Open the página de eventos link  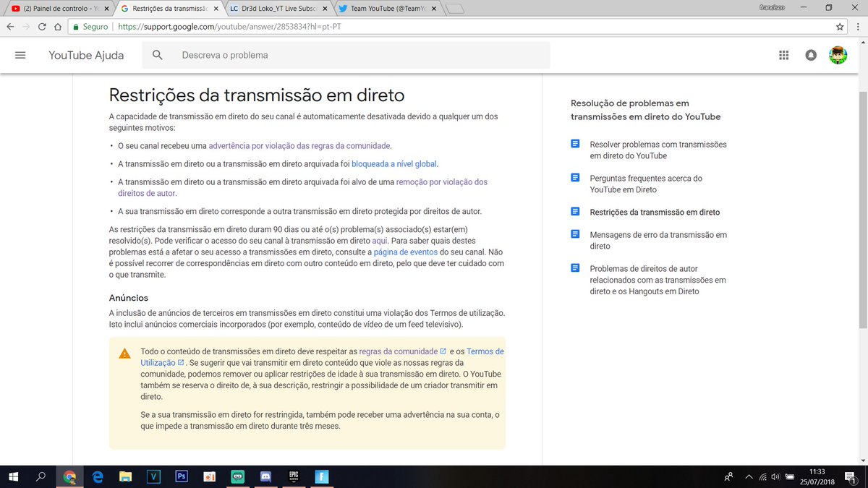(406, 252)
